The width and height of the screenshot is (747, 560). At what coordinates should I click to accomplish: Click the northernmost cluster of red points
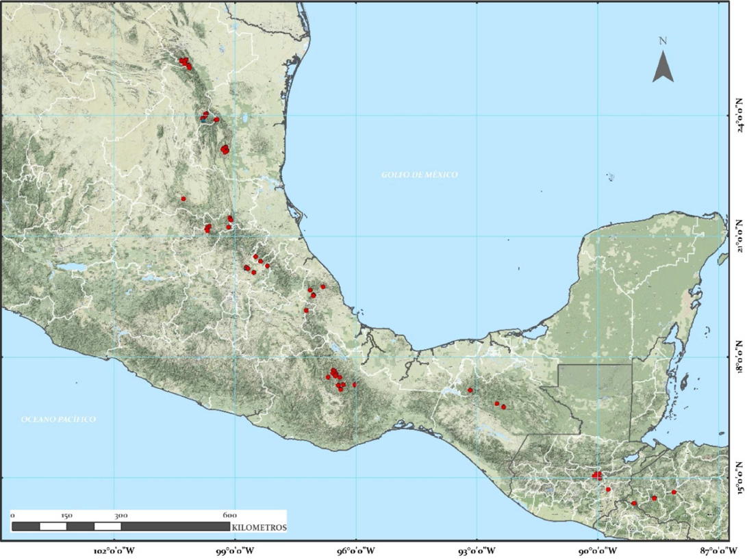coord(185,63)
